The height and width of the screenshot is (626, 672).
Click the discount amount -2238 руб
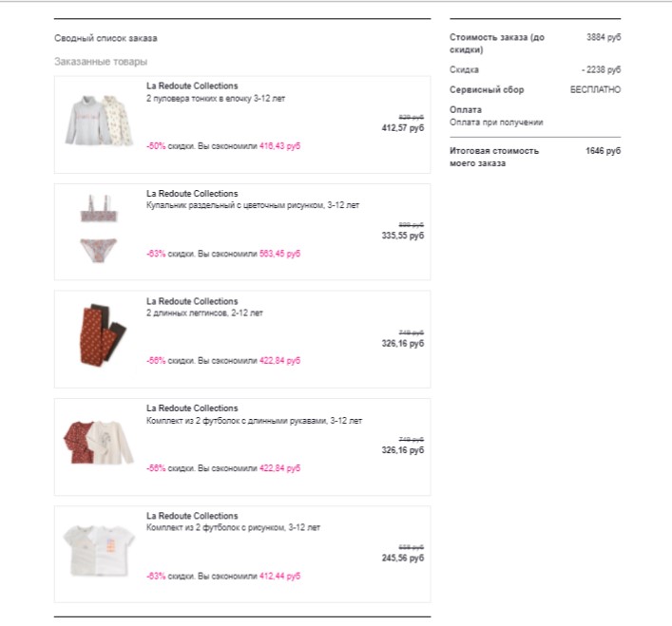pyautogui.click(x=601, y=69)
